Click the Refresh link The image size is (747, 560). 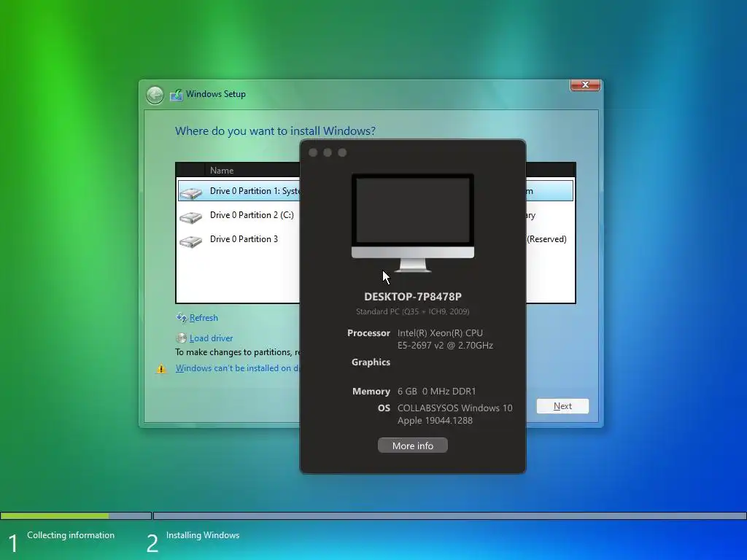[x=204, y=318]
